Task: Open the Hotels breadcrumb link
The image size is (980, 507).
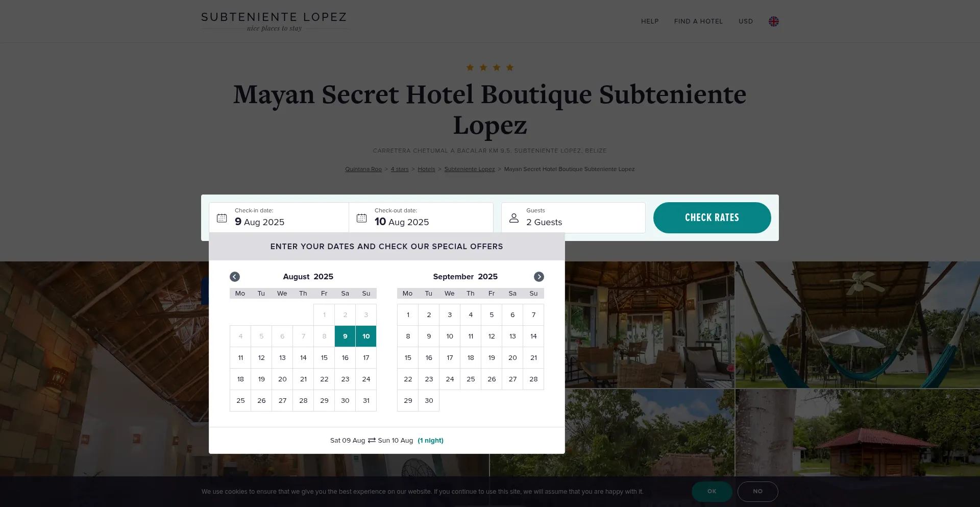Action: (426, 170)
